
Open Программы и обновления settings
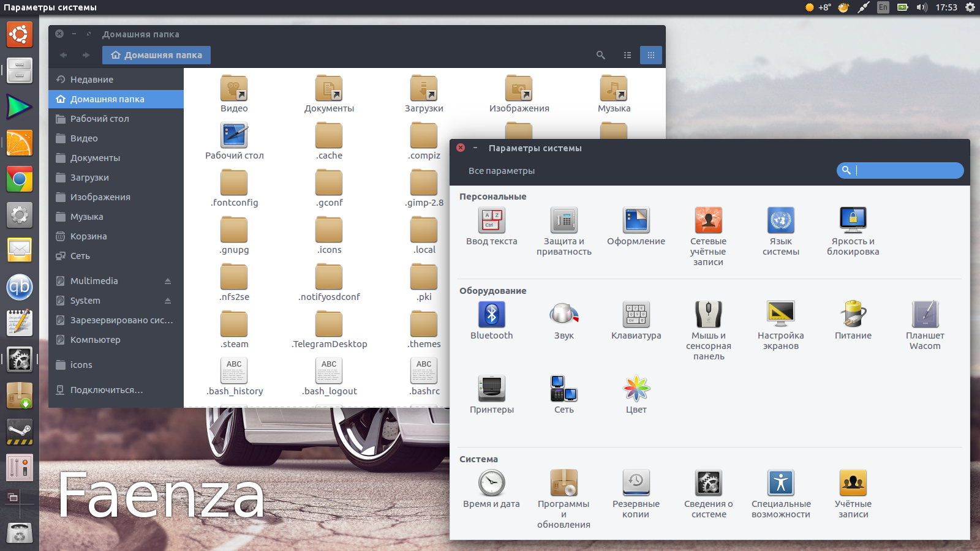point(563,483)
